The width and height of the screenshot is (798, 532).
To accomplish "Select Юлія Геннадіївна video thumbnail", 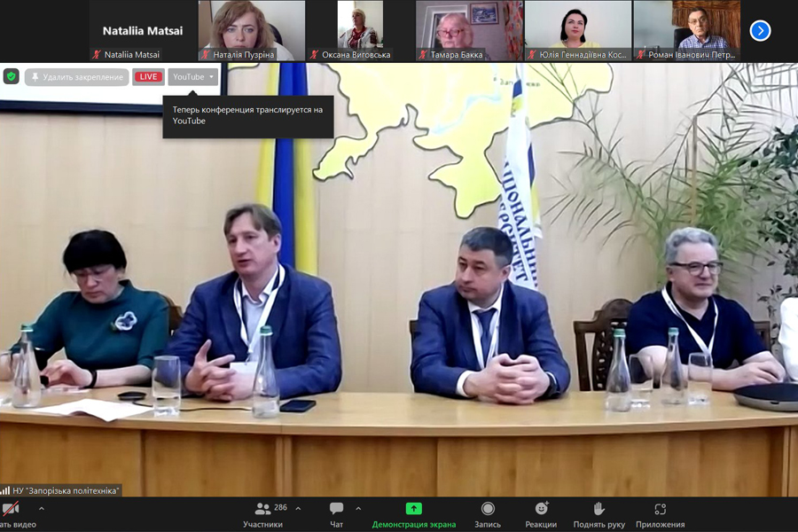I will pos(578,30).
